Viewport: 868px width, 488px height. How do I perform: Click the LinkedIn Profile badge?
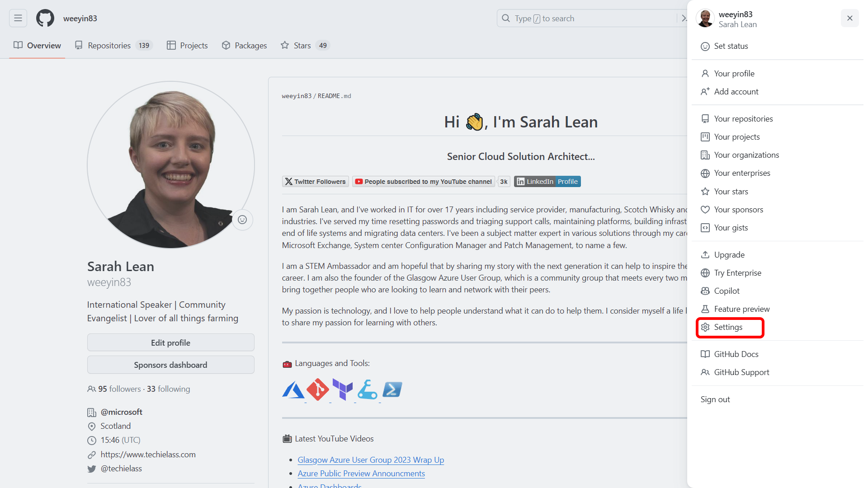[x=548, y=181]
